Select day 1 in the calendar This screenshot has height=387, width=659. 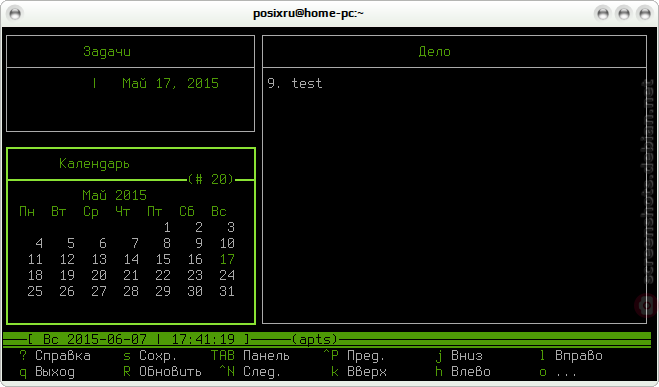coord(167,227)
